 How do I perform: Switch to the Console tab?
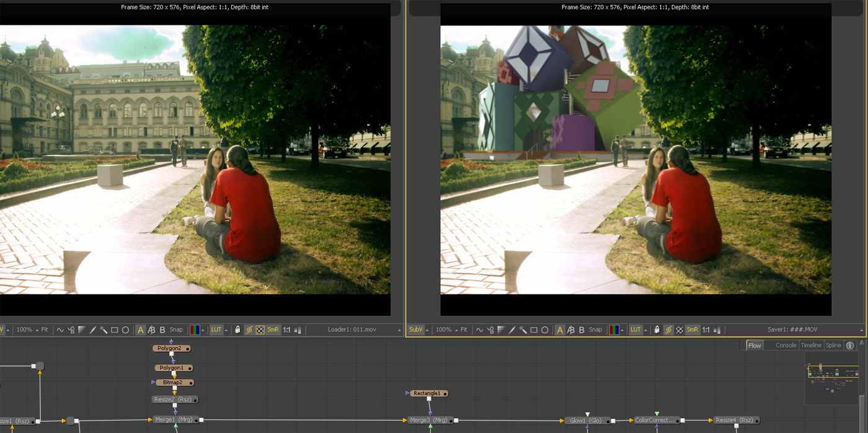coord(786,346)
